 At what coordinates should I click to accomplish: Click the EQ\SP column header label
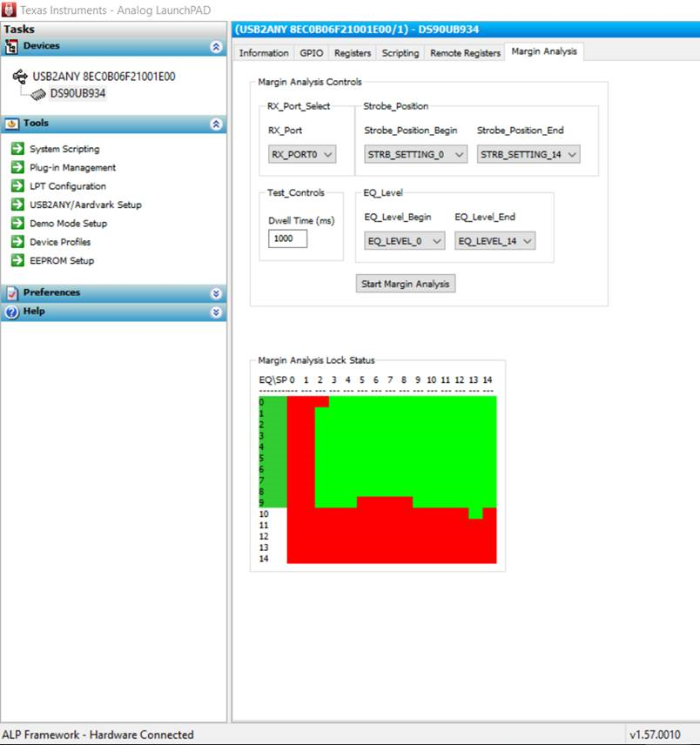273,379
